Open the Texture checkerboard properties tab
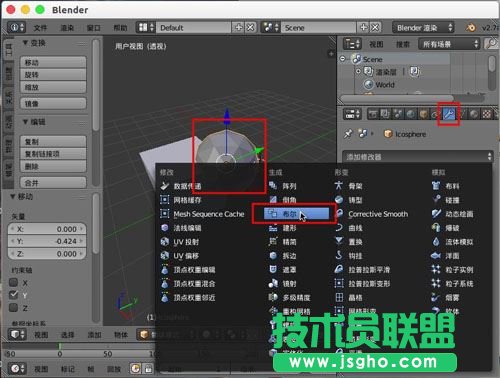This screenshot has width=500, height=378. pyautogui.click(x=487, y=114)
